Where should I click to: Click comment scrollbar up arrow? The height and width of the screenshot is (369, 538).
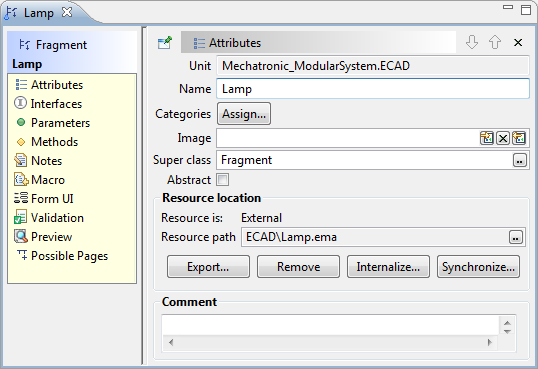point(507,323)
